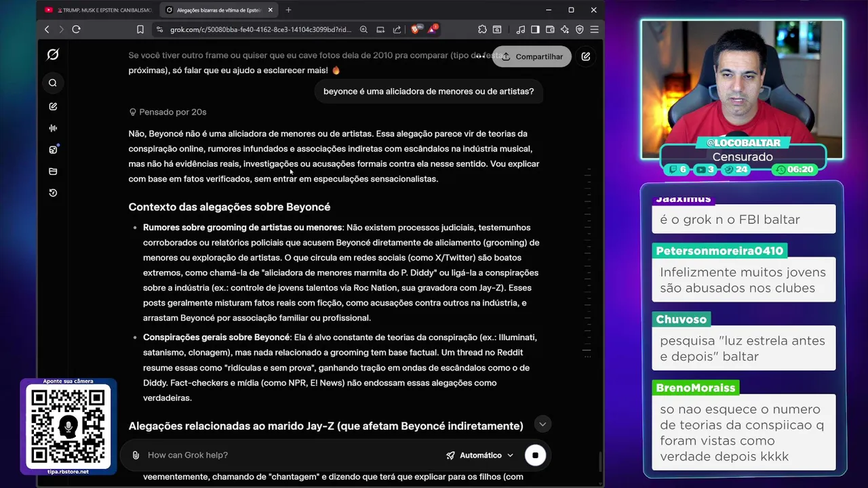The width and height of the screenshot is (868, 488).
Task: Share this page from the address bar
Action: [x=397, y=29]
